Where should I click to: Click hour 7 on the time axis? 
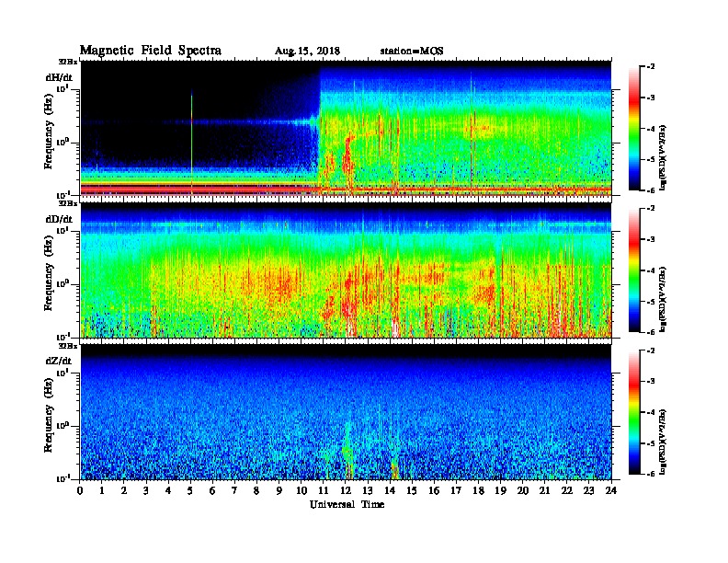pos(234,491)
